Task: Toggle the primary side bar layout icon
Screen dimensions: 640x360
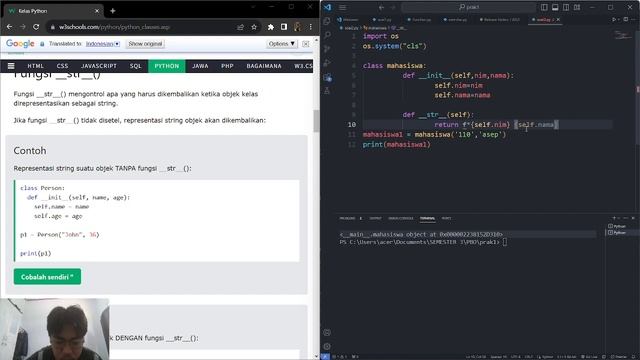Action: 544,7
